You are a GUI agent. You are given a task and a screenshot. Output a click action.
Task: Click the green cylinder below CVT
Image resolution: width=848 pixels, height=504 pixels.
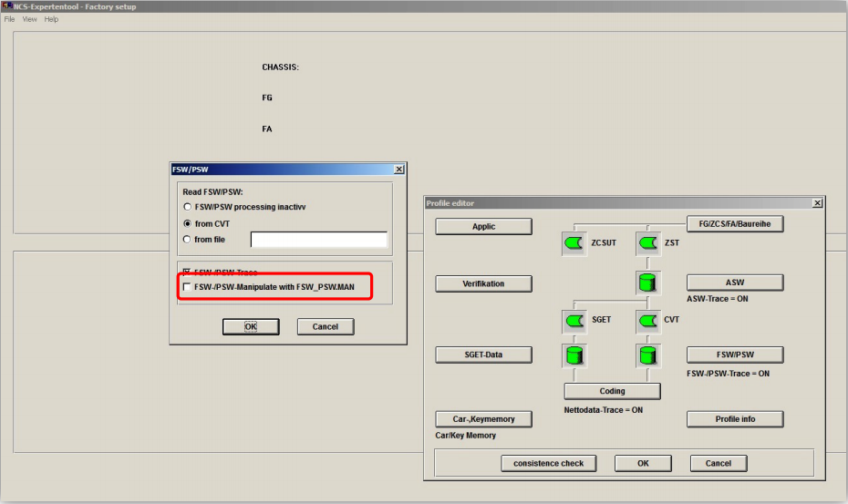pos(648,355)
